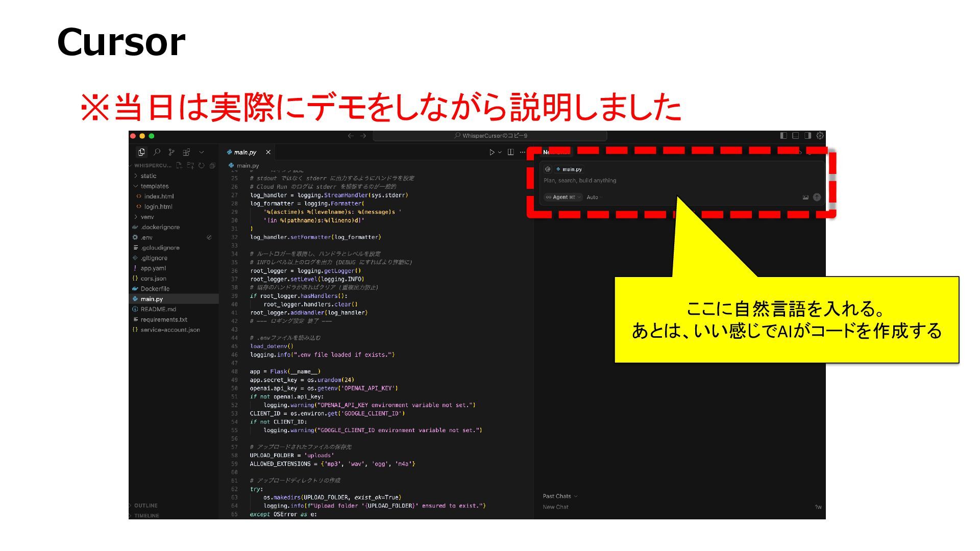Expand the venv folder
Image resolution: width=980 pixels, height=551 pixels.
tap(174, 217)
